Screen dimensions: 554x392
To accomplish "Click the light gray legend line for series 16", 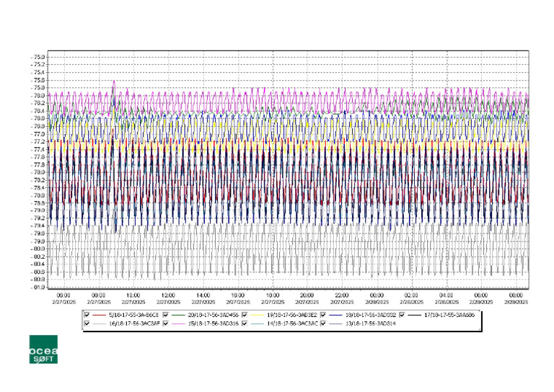I will point(100,324).
